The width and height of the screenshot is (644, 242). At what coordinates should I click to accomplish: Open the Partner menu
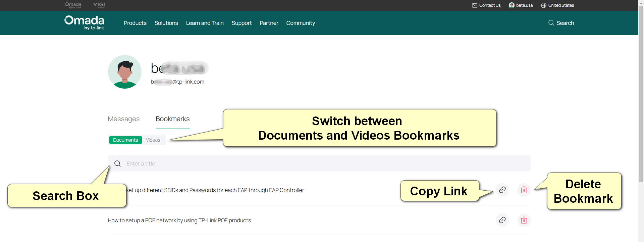pyautogui.click(x=269, y=23)
